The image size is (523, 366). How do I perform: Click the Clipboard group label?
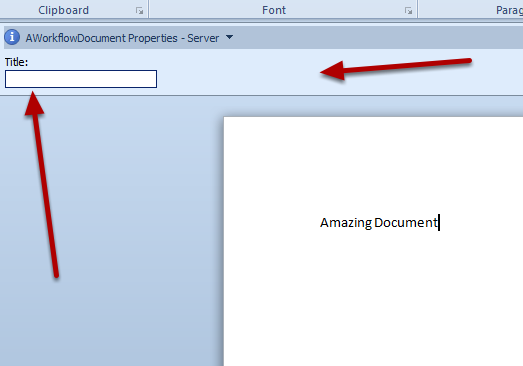[63, 10]
